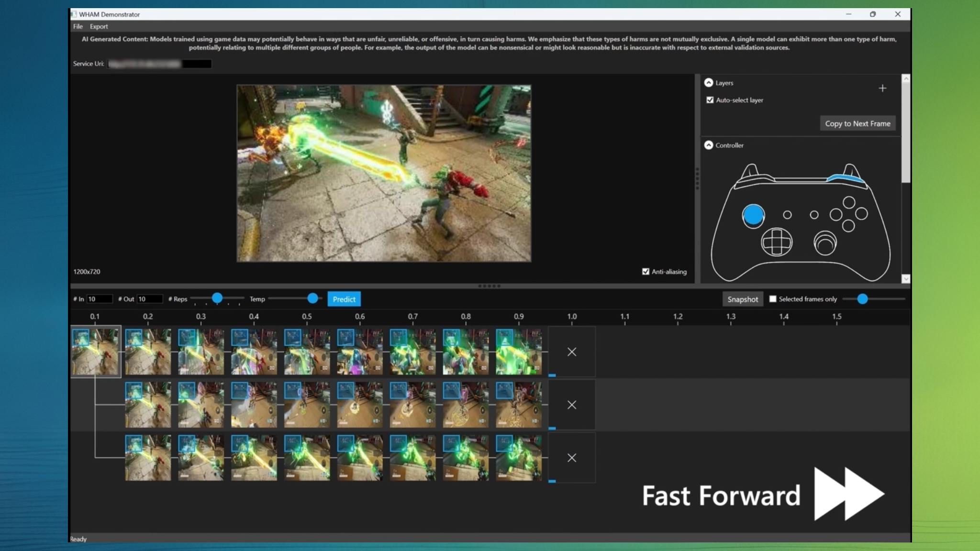
Task: Select the third row frame thumbnail at 0.6
Action: click(x=360, y=458)
